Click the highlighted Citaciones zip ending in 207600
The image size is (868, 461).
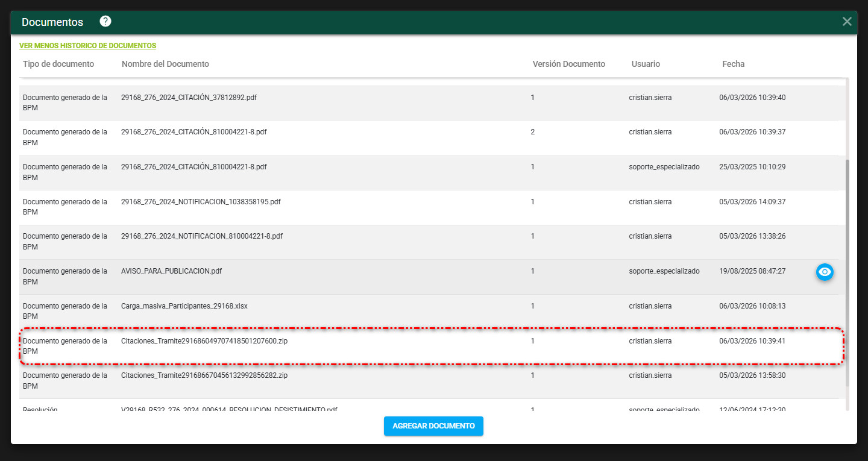tap(204, 341)
